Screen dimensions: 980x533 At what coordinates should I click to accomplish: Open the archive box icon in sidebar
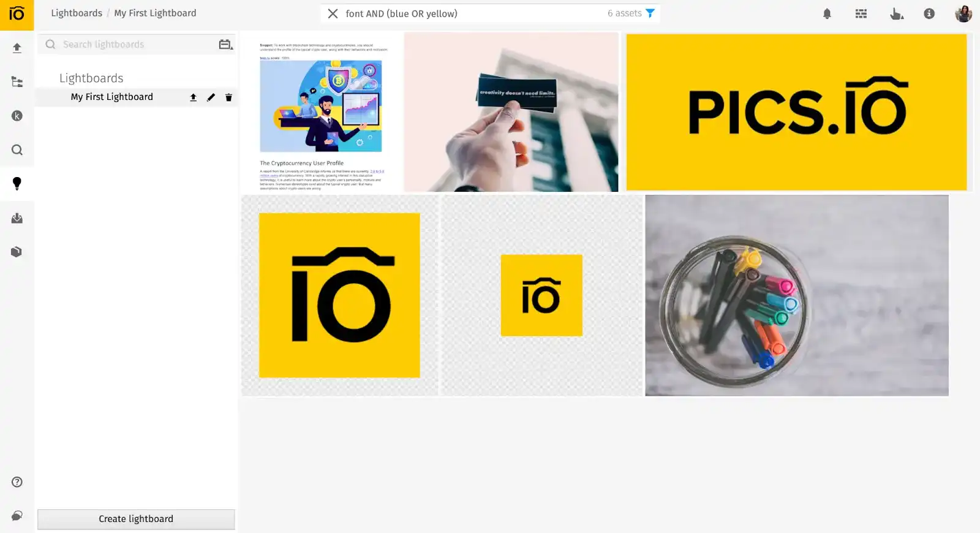coord(17,252)
